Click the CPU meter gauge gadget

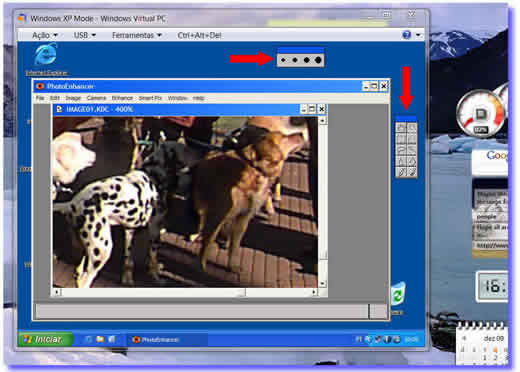[x=480, y=114]
